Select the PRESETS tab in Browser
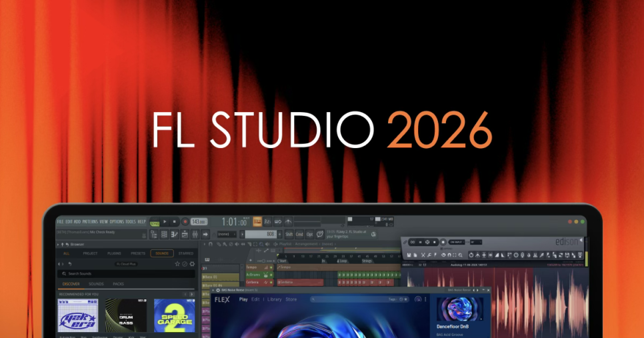This screenshot has width=644, height=338. 138,253
